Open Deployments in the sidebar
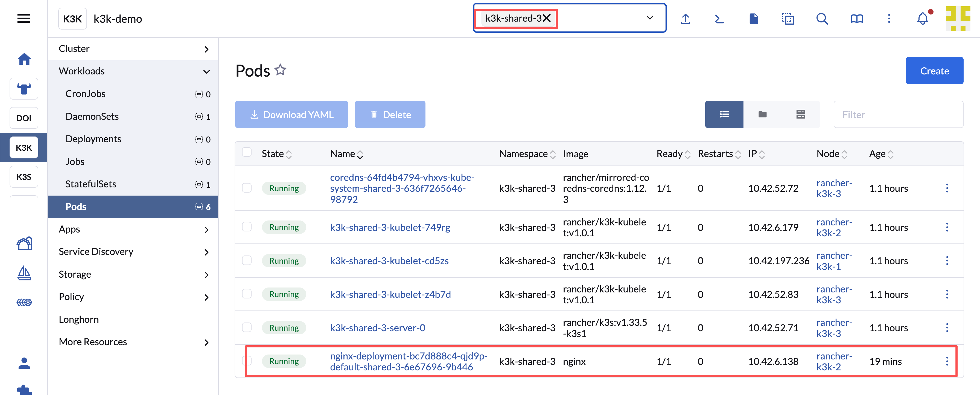The image size is (980, 395). pyautogui.click(x=93, y=139)
